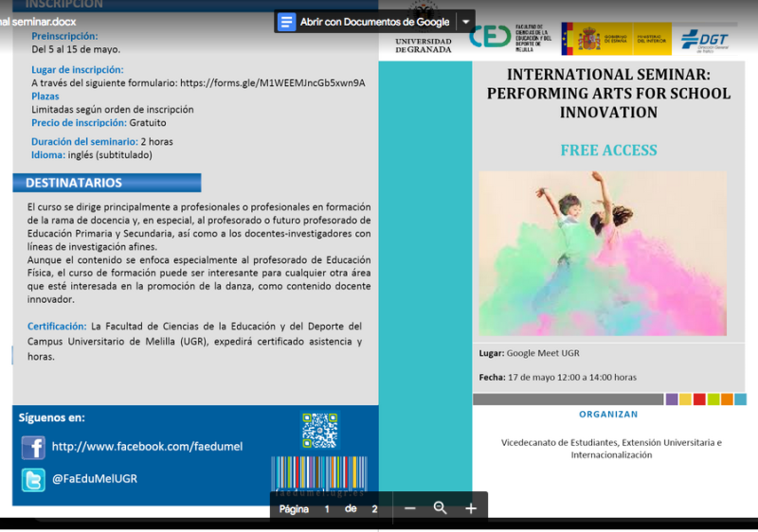The width and height of the screenshot is (758, 532).
Task: Click the 'Precio de inscripción:' label
Action: (x=79, y=123)
